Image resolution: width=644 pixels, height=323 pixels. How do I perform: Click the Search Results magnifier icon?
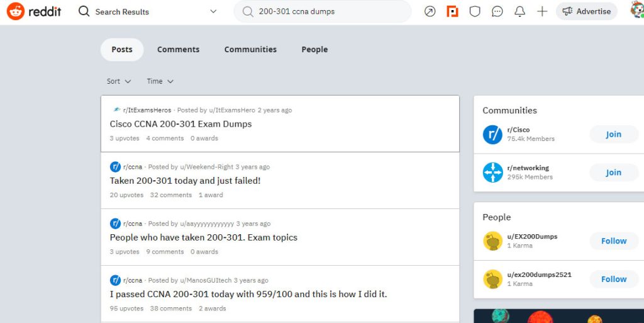[84, 11]
